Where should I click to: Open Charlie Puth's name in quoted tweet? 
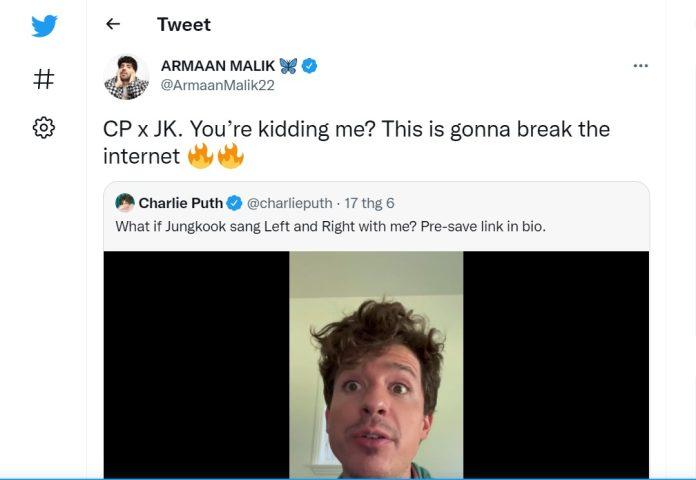point(181,203)
